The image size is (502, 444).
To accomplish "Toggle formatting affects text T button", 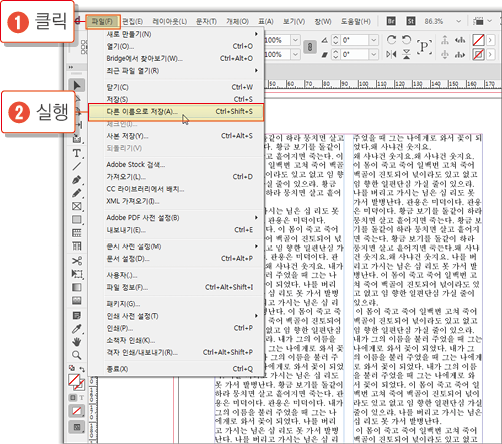I will [81, 397].
